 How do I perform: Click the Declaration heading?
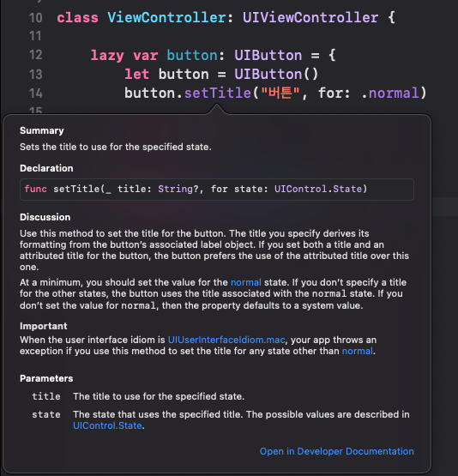46,168
